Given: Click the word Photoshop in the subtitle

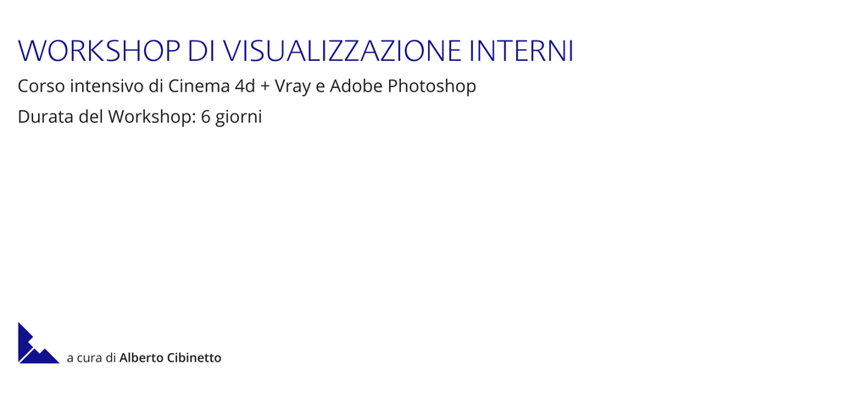Looking at the screenshot, I should click(x=431, y=86).
